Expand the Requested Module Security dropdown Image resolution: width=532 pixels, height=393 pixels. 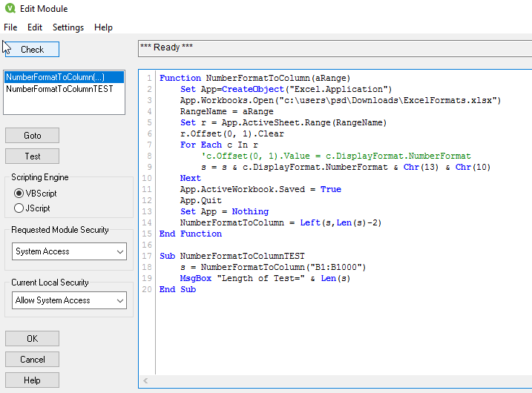pyautogui.click(x=70, y=251)
